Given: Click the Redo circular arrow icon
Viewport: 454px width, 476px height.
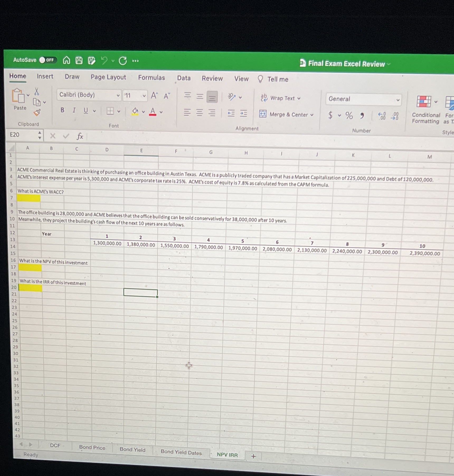Looking at the screenshot, I should click(x=122, y=61).
